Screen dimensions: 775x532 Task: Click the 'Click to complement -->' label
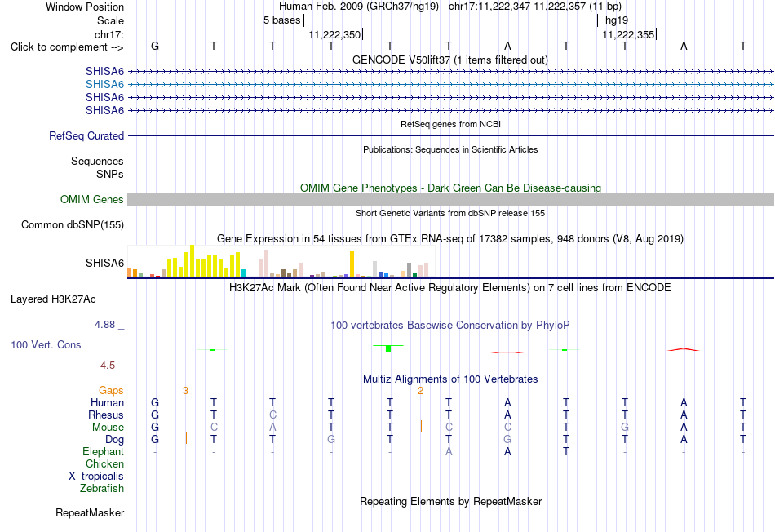pyautogui.click(x=67, y=47)
